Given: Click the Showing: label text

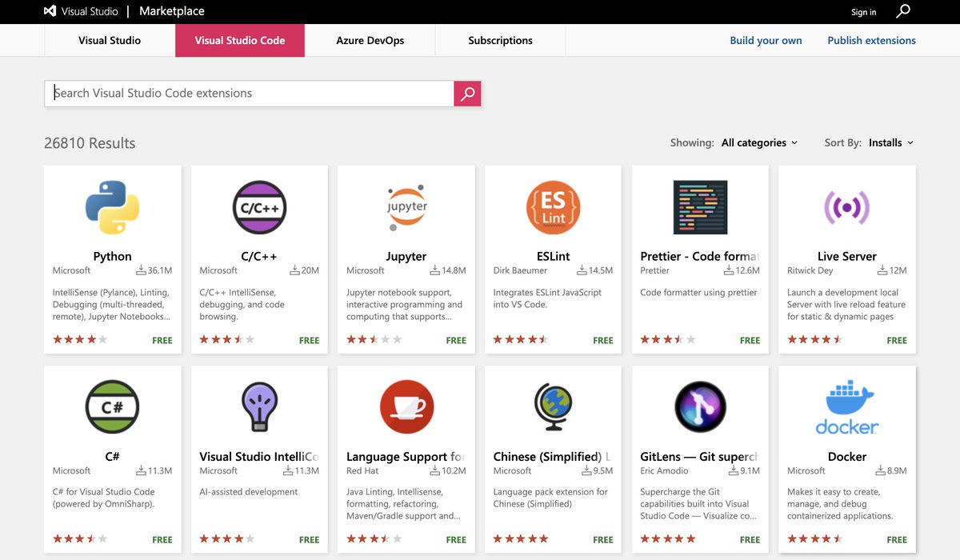Looking at the screenshot, I should click(692, 143).
